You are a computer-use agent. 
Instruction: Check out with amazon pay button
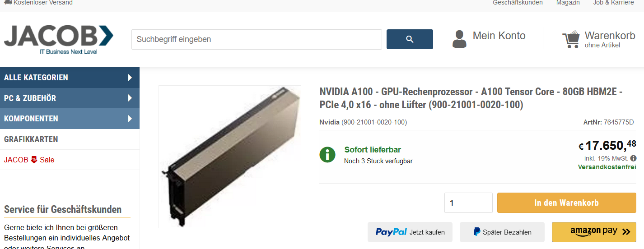(x=594, y=232)
